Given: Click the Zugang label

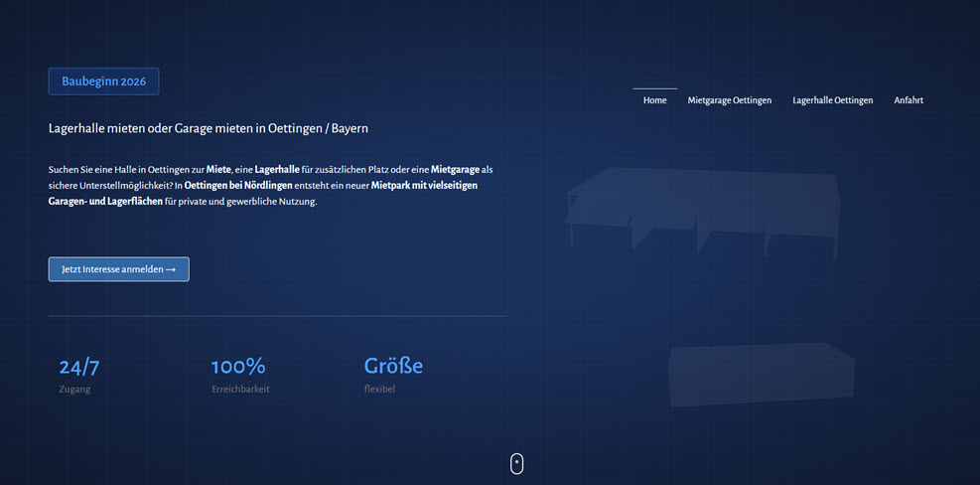Looking at the screenshot, I should pyautogui.click(x=74, y=390).
